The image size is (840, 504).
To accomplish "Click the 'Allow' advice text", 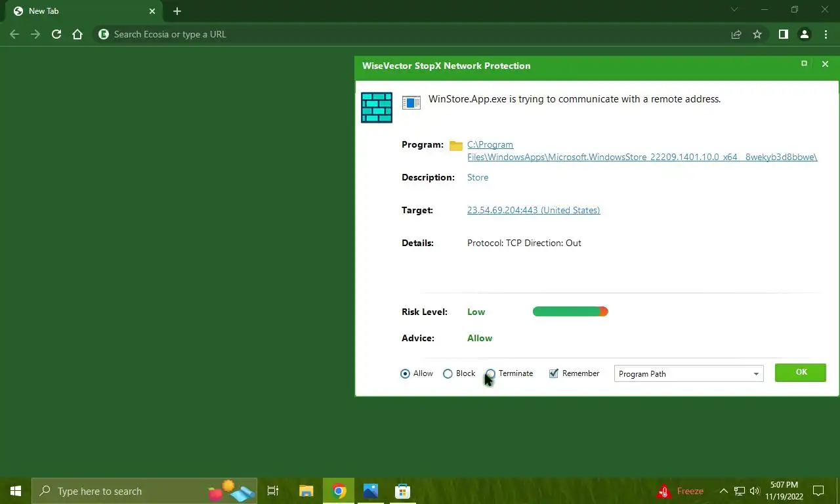I will click(x=480, y=338).
